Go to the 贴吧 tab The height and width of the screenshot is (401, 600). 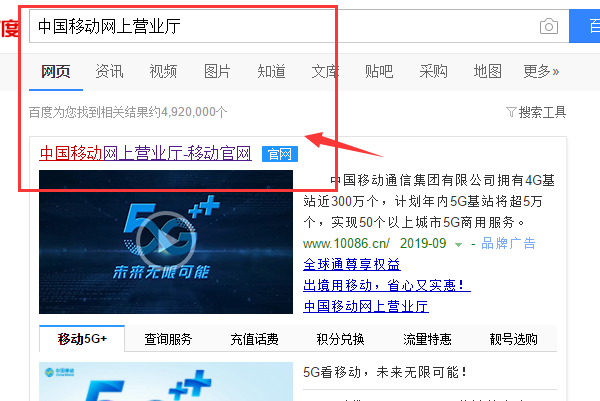pos(379,72)
